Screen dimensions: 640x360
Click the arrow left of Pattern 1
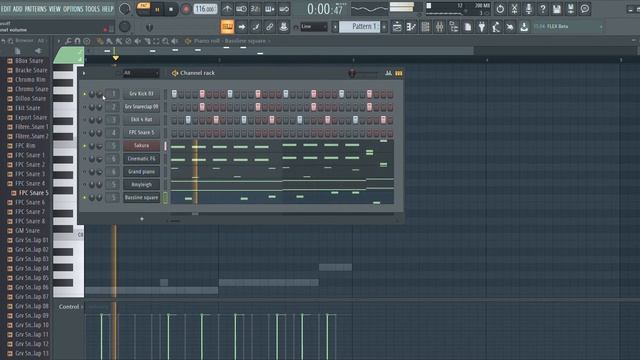[x=335, y=27]
